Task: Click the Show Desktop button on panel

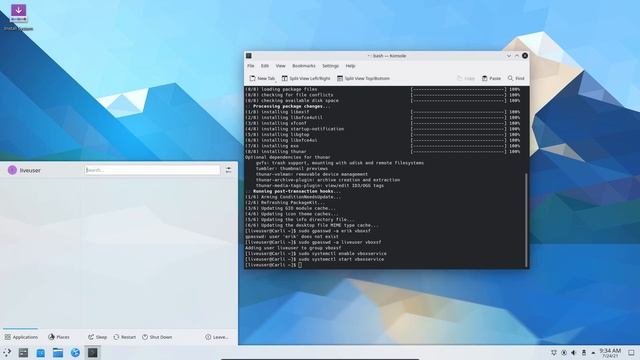Action: click(631, 353)
